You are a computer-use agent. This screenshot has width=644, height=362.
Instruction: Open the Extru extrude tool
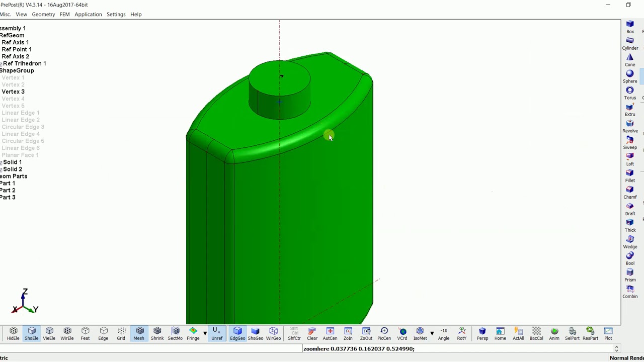(630, 110)
